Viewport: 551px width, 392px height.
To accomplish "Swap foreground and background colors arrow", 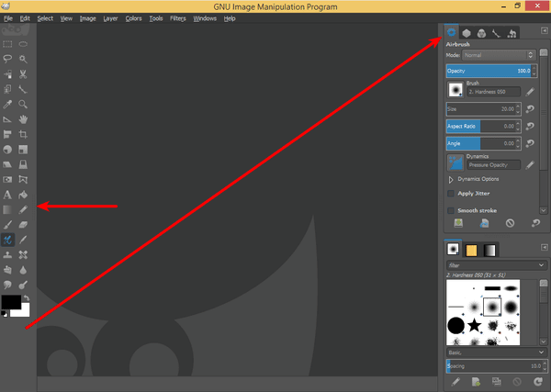I will tap(27, 298).
